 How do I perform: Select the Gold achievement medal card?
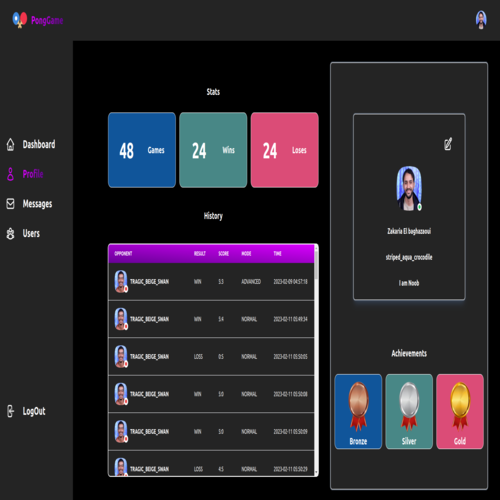point(460,411)
